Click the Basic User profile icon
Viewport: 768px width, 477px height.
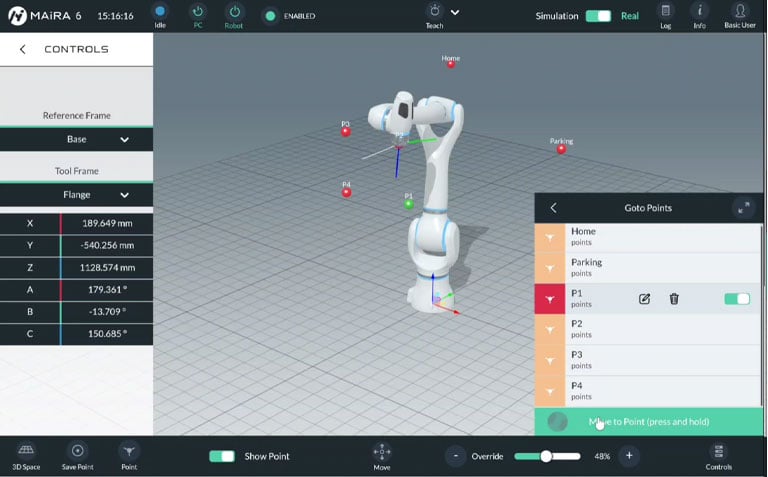(x=740, y=12)
